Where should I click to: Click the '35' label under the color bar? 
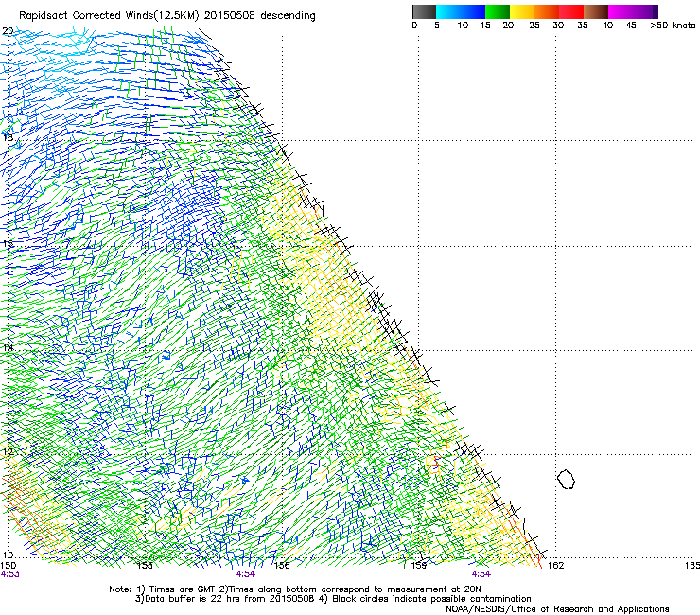tap(582, 26)
